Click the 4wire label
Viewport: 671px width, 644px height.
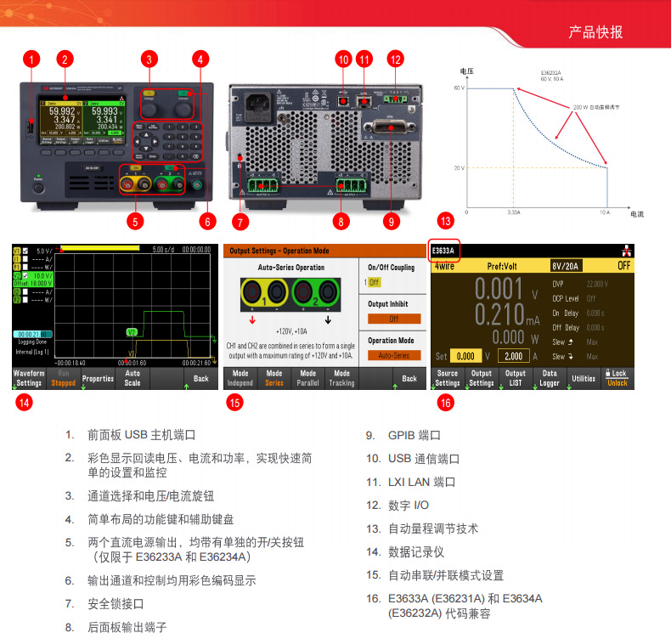[x=444, y=266]
